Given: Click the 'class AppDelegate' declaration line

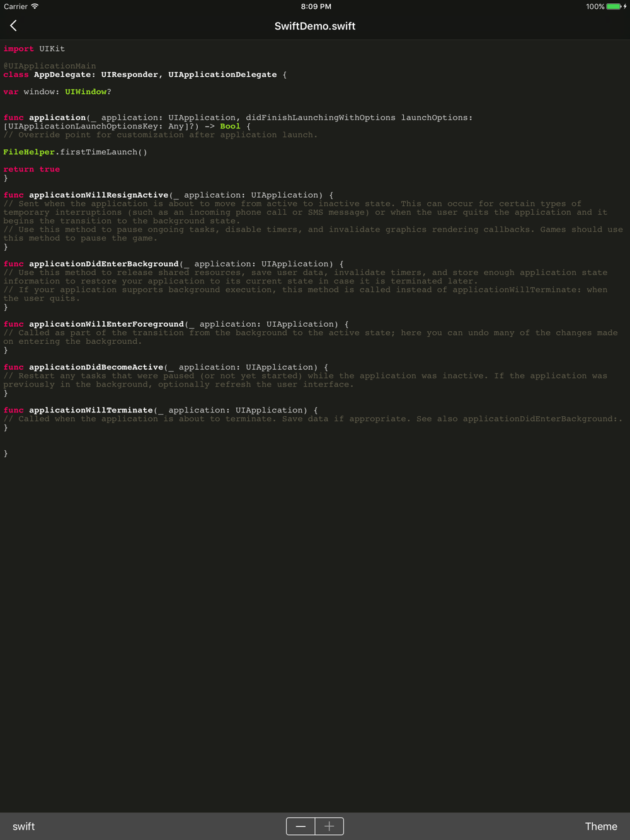Looking at the screenshot, I should coord(145,74).
